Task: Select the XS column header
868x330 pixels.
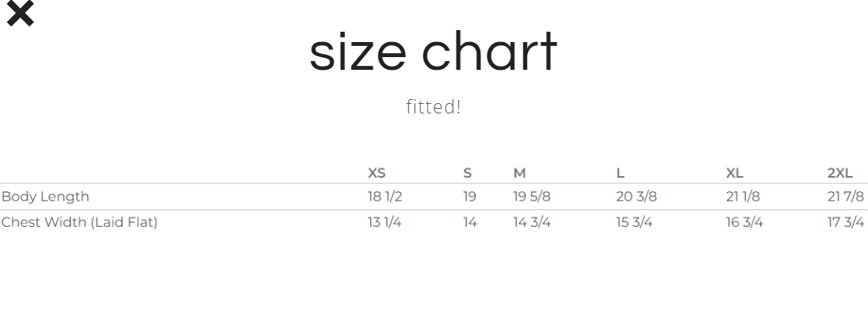Action: point(377,173)
